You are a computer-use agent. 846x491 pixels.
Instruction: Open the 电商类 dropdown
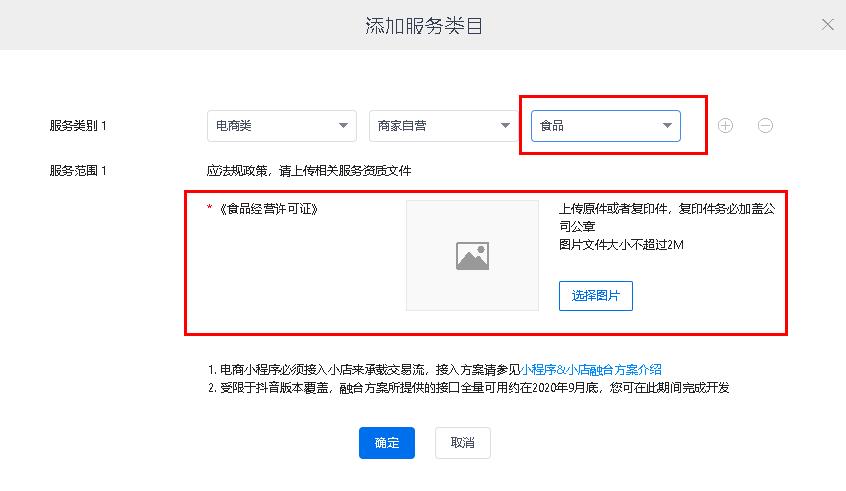[x=282, y=126]
